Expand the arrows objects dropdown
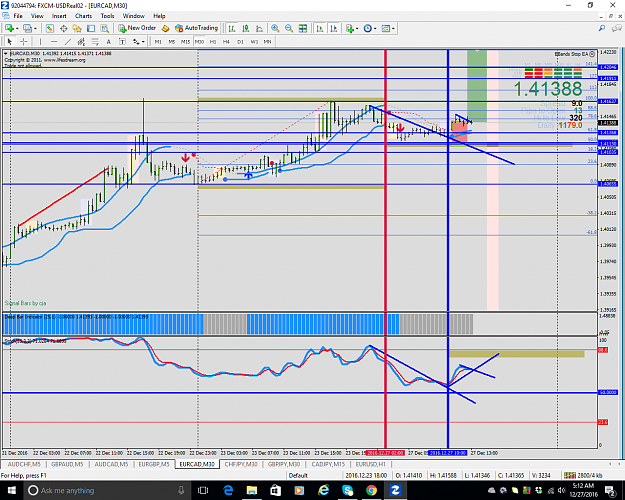Viewport: 625px width, 500px height. (x=143, y=41)
